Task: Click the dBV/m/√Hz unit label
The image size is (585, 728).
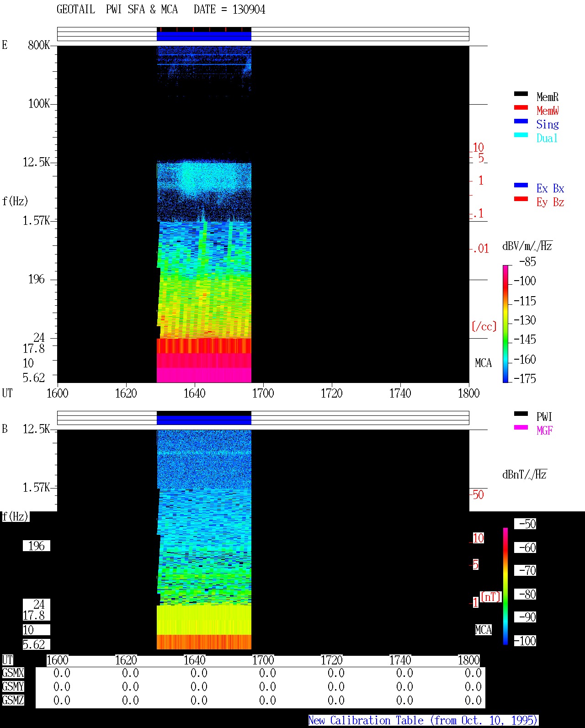Action: (x=527, y=246)
